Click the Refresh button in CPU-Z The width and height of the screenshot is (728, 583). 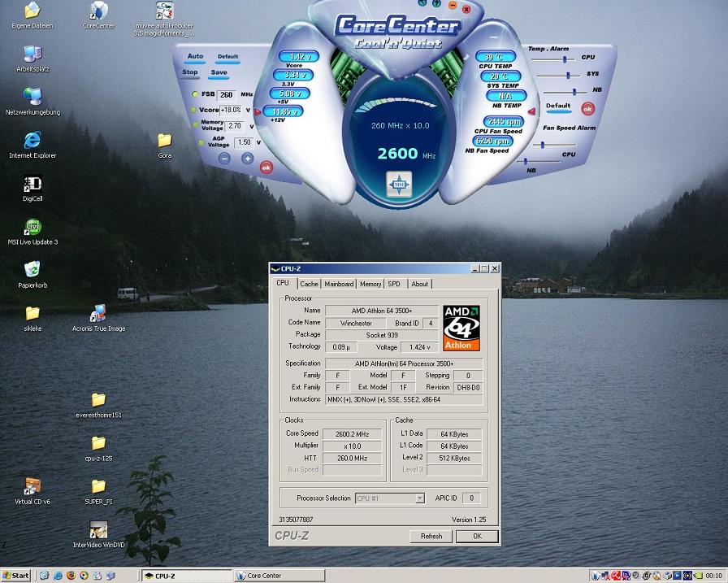point(431,536)
